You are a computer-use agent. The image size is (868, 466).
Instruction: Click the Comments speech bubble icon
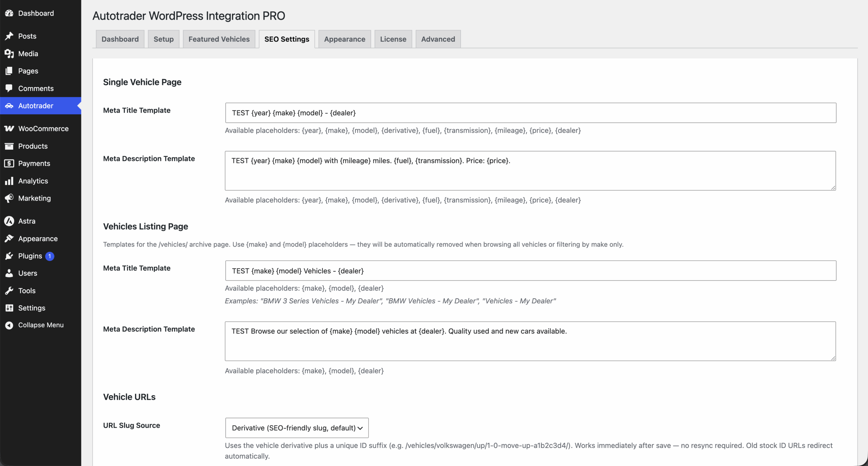tap(9, 88)
